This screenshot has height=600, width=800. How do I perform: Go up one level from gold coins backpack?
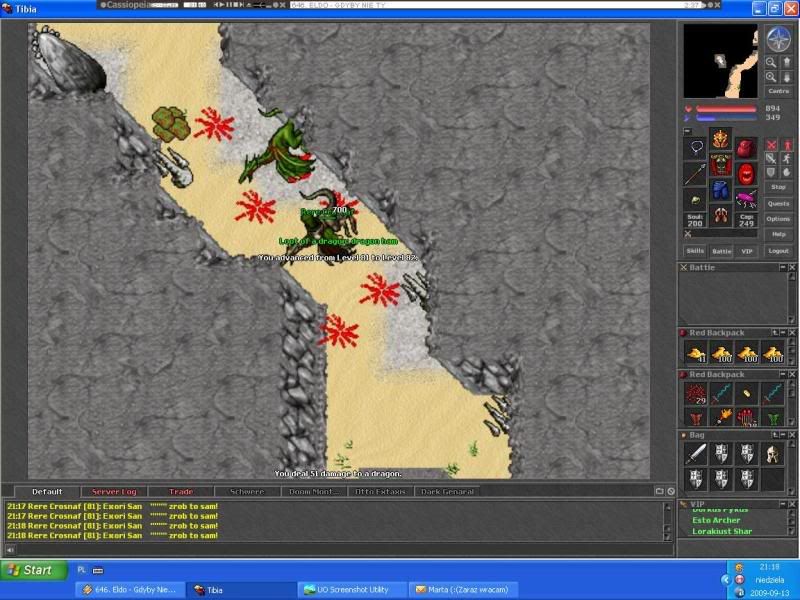tap(775, 333)
